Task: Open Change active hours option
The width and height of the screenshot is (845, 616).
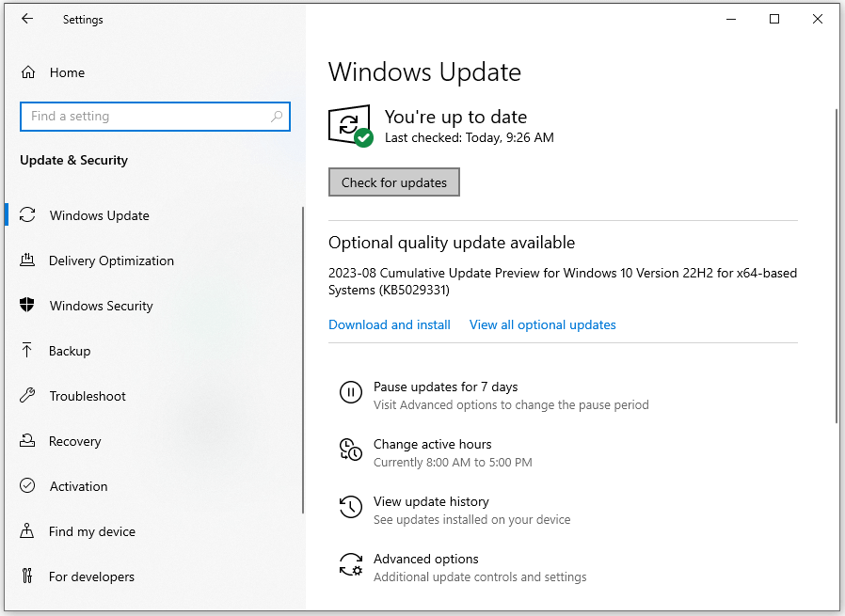Action: tap(432, 444)
